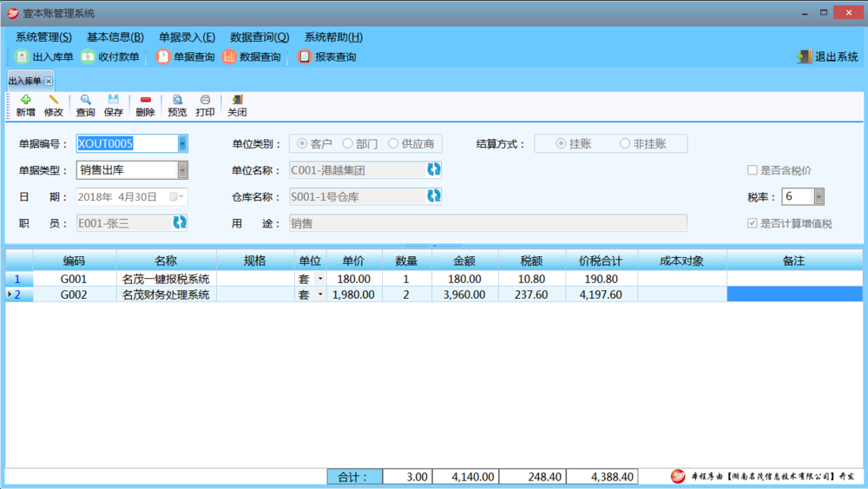Toggle the 是否计算增值税 checkbox
This screenshot has height=489, width=868.
tap(752, 223)
